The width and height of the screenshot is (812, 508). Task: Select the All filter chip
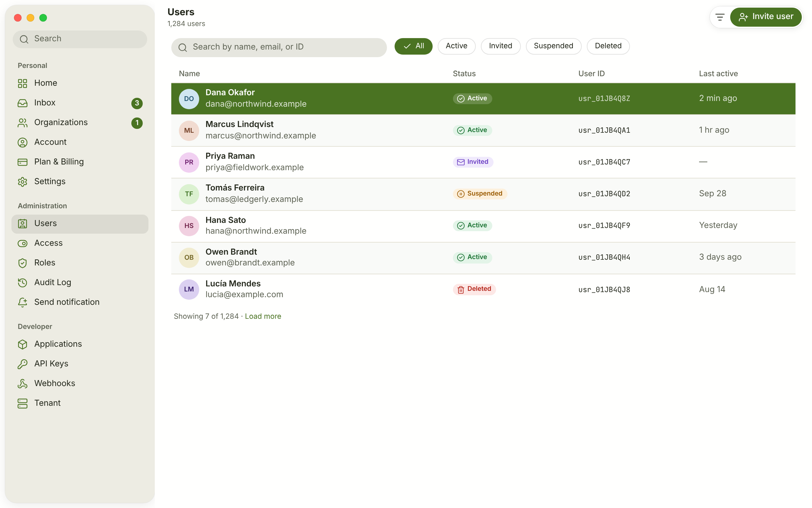coord(413,46)
